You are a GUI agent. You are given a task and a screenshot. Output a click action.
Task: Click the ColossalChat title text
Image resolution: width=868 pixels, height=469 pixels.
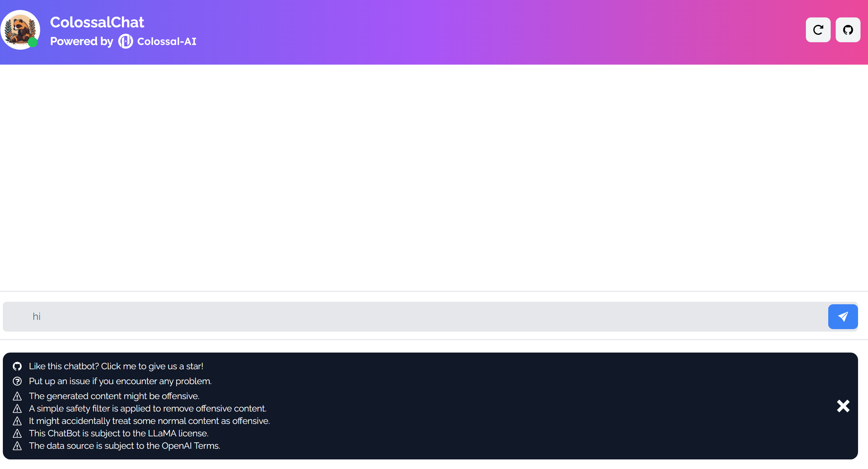[x=97, y=22]
